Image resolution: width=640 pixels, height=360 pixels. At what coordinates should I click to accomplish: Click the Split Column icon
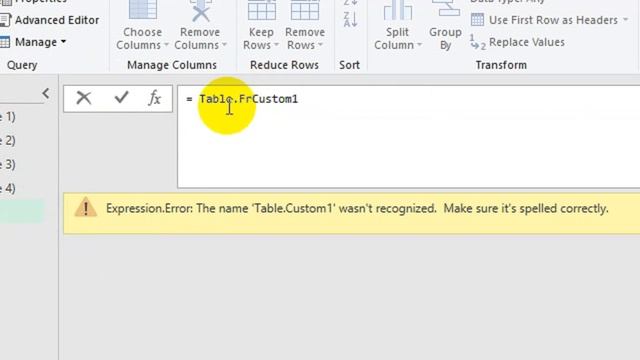(397, 10)
